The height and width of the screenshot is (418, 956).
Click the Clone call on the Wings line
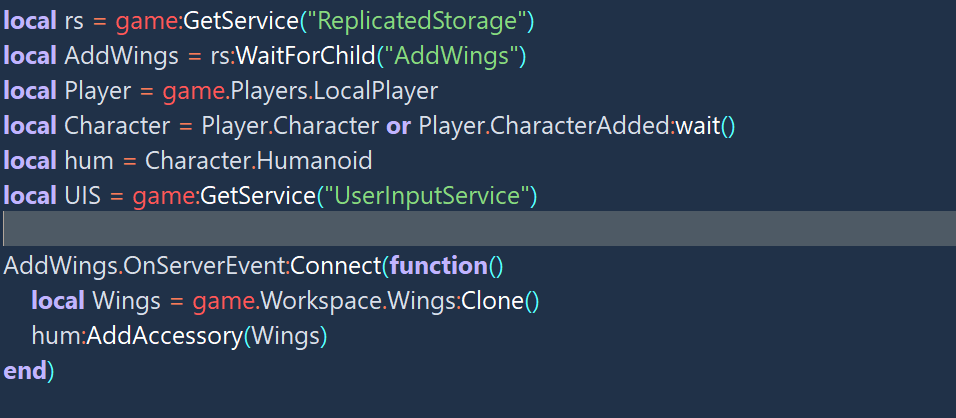[x=493, y=301]
